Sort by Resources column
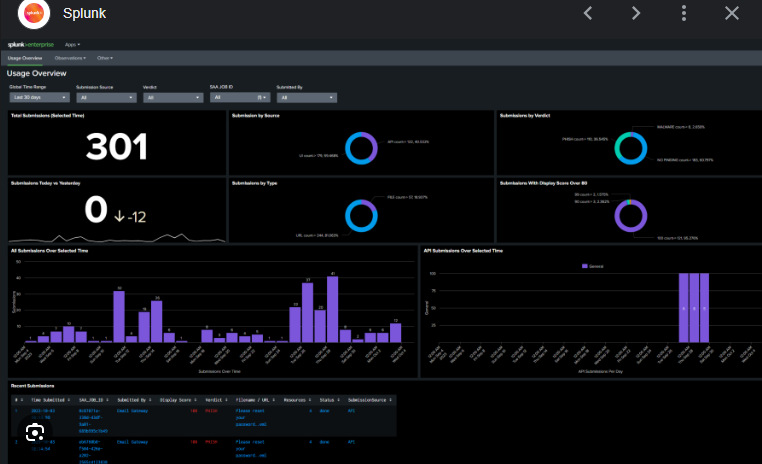762x464 pixels. 297,400
